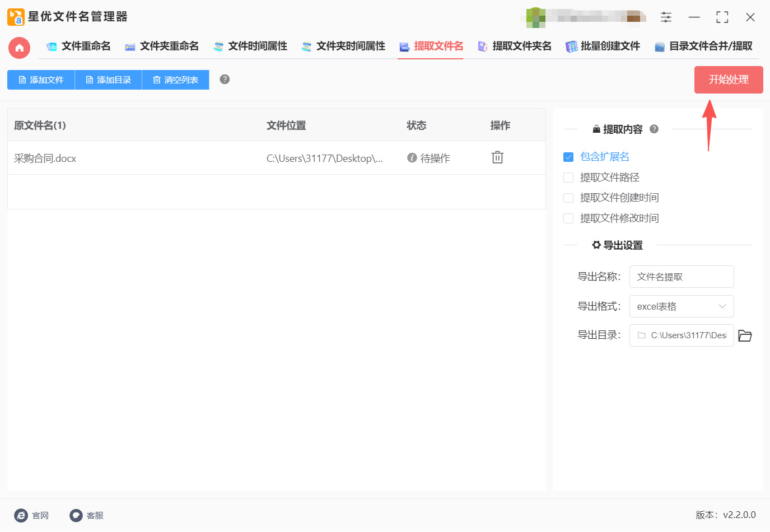Open settings icon in the title bar

point(666,17)
